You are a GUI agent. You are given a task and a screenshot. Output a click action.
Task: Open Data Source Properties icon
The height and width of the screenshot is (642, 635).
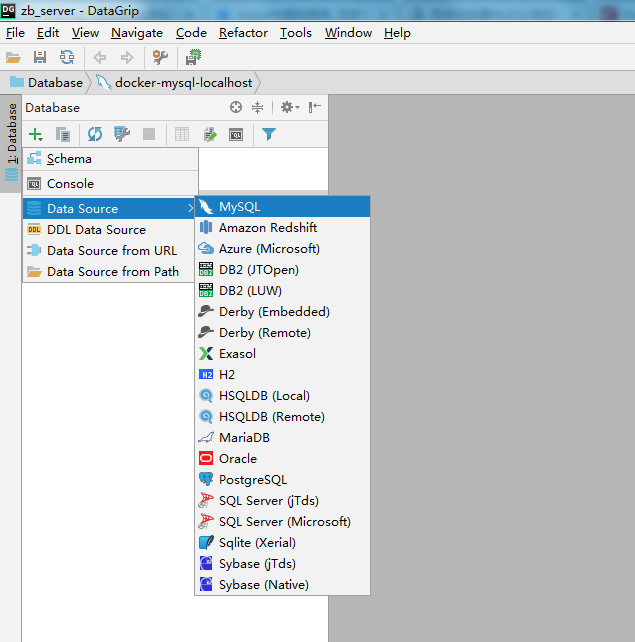tap(122, 134)
